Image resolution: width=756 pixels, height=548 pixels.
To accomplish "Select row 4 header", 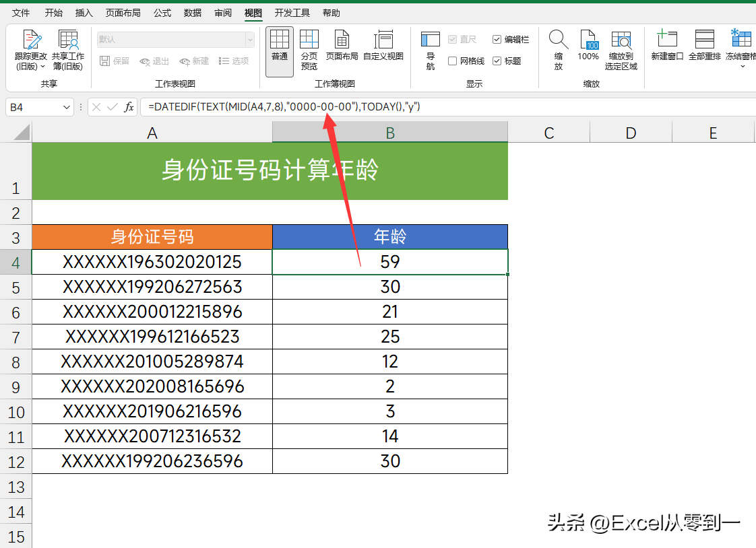I will point(16,263).
